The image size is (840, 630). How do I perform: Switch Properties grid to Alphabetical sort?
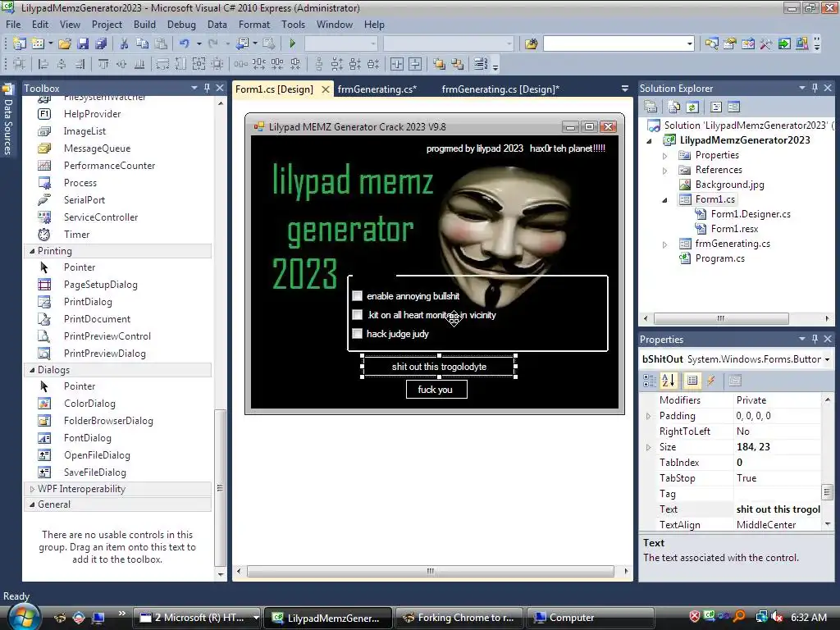(669, 381)
